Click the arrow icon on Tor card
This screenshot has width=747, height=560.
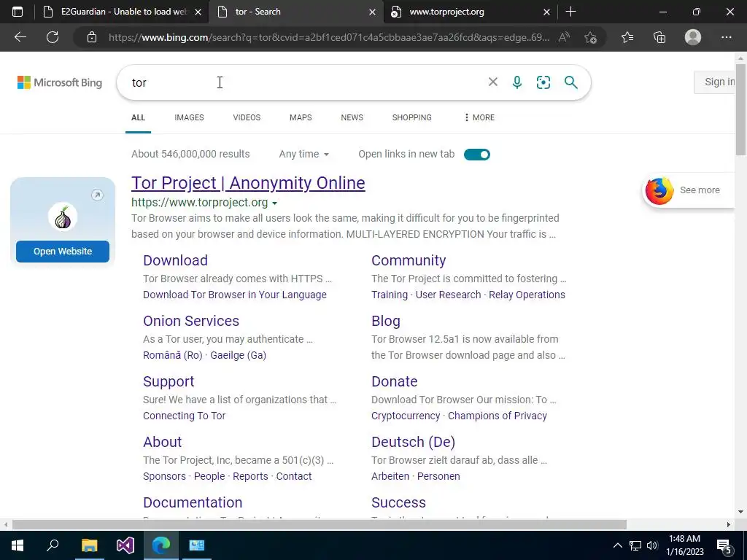[x=97, y=195]
